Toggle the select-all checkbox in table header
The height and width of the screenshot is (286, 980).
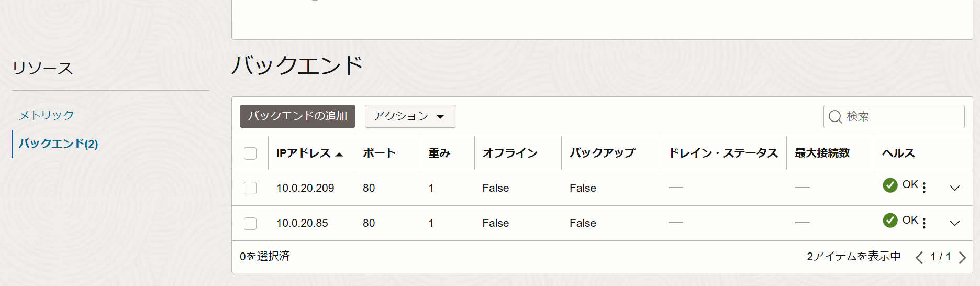(250, 153)
